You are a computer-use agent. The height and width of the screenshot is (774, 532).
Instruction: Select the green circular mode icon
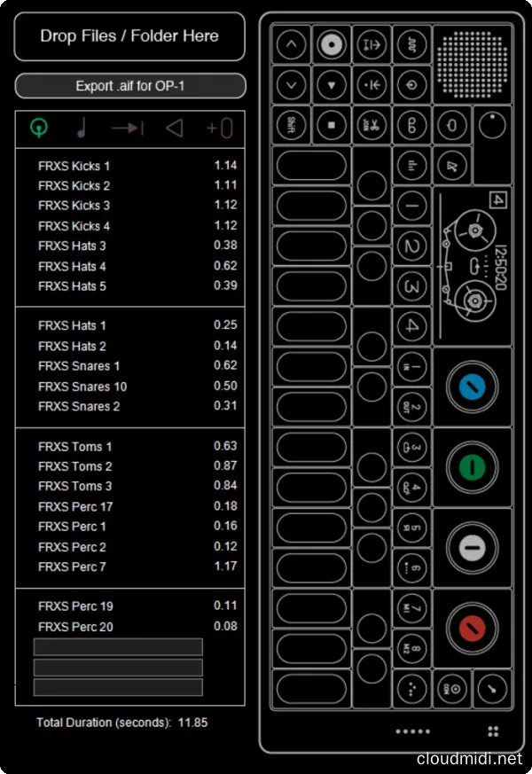[37, 128]
